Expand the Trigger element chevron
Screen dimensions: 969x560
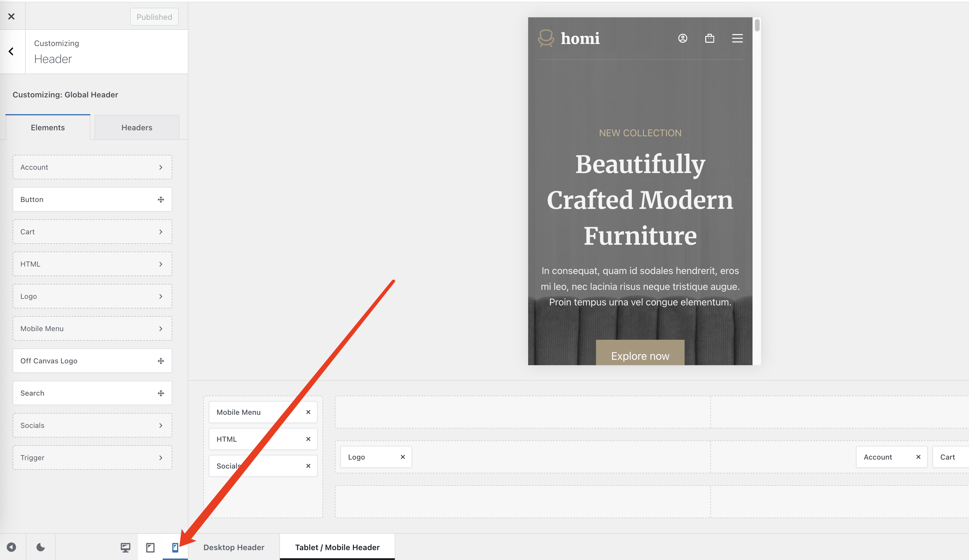(x=161, y=458)
